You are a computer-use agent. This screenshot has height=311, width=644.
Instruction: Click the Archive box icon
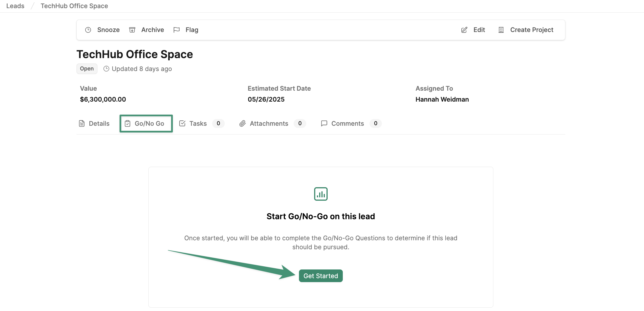[x=132, y=30]
